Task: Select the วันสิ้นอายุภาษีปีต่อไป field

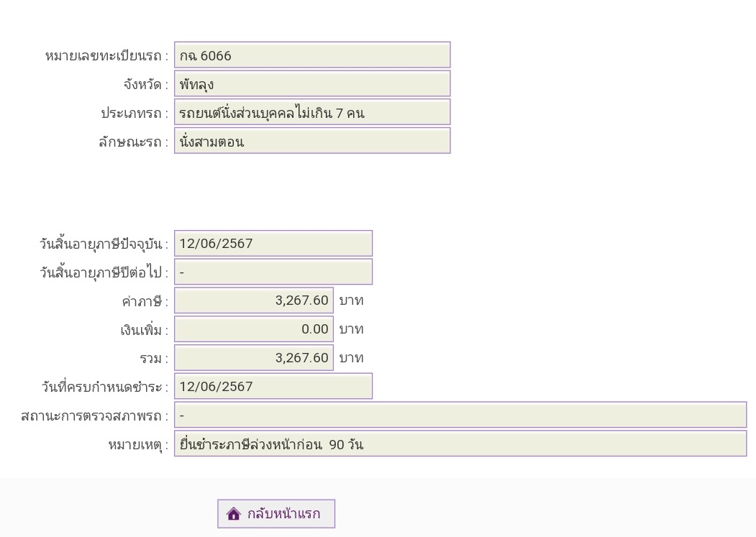Action: [273, 272]
